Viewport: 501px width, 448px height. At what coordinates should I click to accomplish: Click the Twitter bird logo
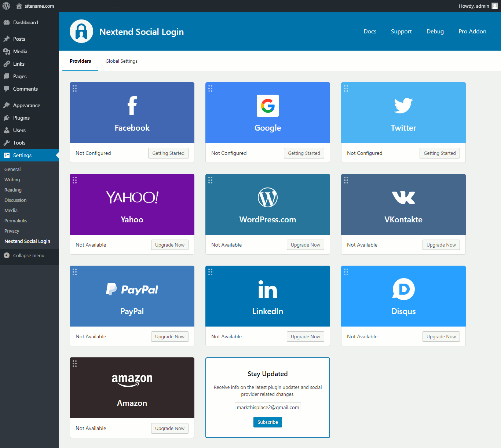403,106
